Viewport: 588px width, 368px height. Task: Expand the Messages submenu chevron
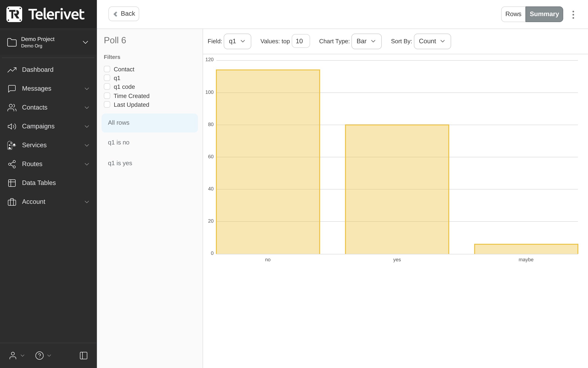coord(87,89)
